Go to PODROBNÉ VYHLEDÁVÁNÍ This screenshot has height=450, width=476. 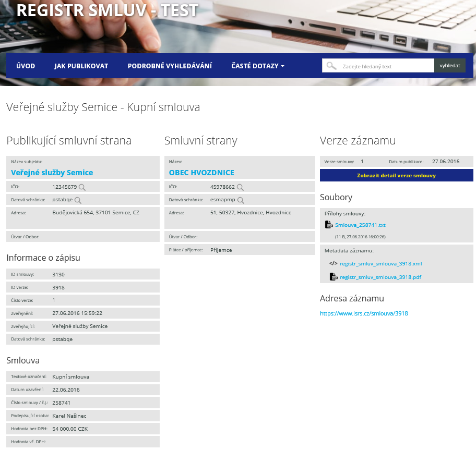click(x=170, y=66)
